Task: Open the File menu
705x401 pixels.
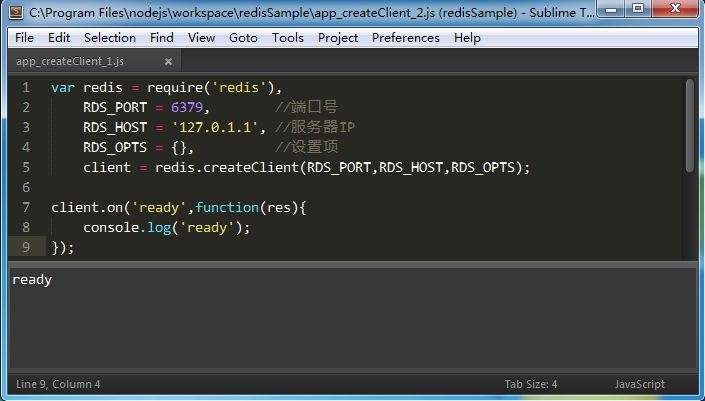Action: [x=25, y=38]
